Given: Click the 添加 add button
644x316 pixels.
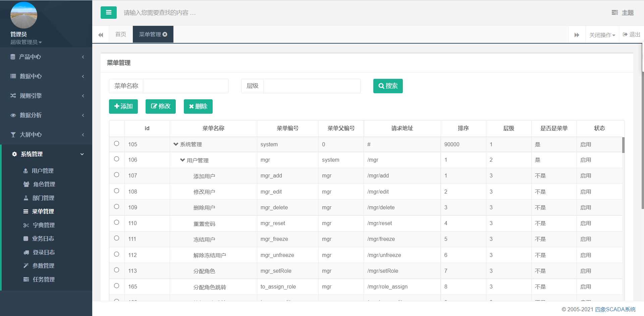Looking at the screenshot, I should 123,106.
